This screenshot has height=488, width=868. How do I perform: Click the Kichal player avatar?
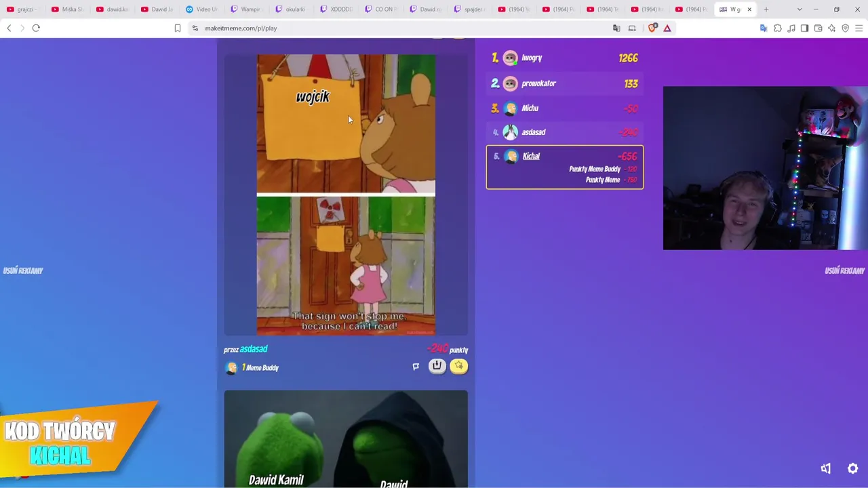tap(510, 157)
